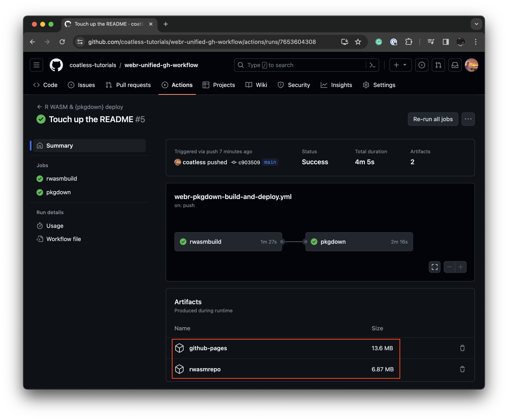The image size is (508, 420).
Task: Open pull requests icon in top header
Action: coord(438,65)
